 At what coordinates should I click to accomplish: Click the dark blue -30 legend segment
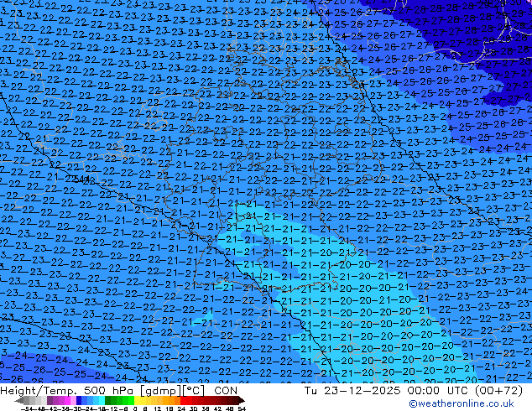tap(79, 400)
